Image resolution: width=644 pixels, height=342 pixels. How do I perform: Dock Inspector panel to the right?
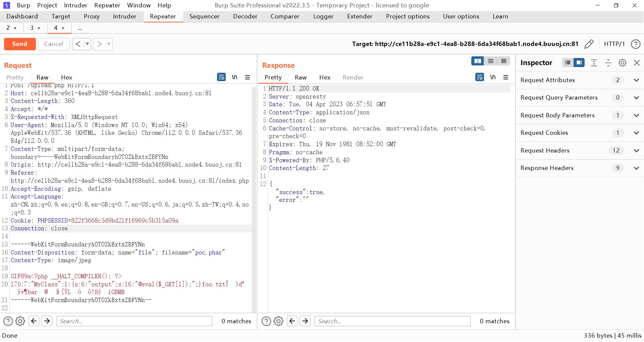579,63
